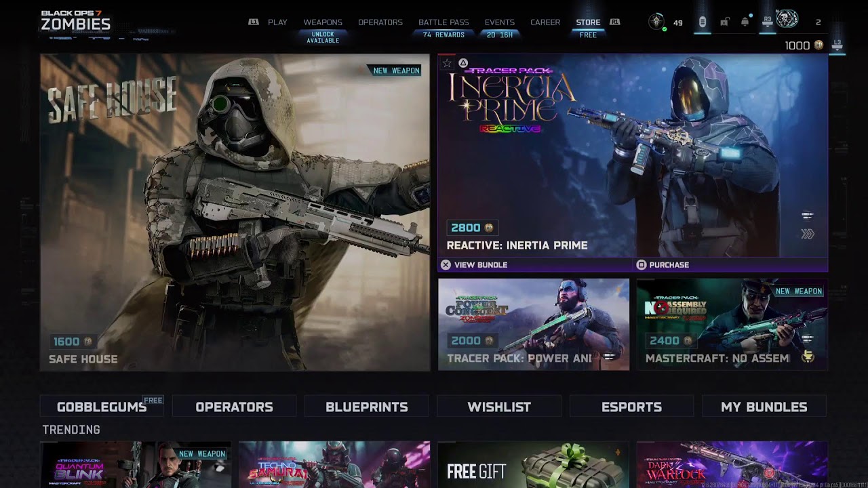This screenshot has width=868, height=488.
Task: Click the Black Ops 7 Zombies logo
Action: (x=75, y=20)
